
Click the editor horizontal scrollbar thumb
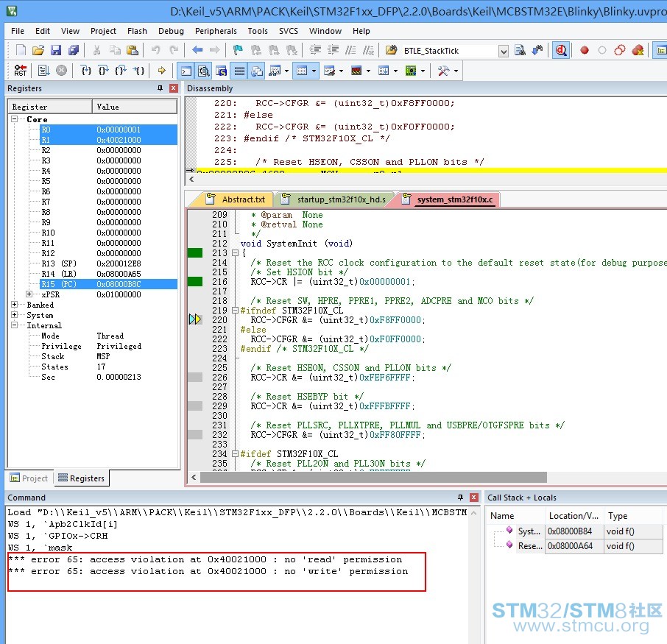(x=373, y=477)
